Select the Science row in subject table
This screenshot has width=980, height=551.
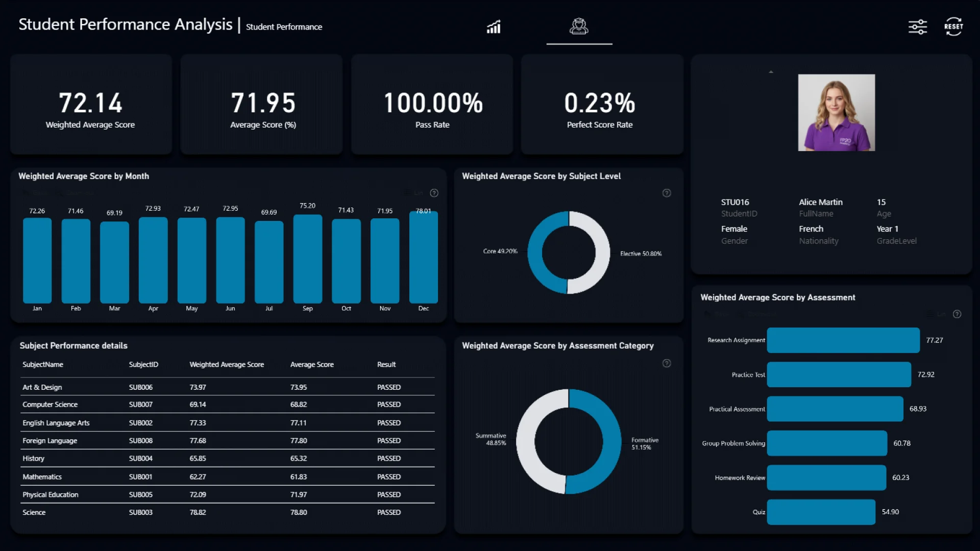34,512
